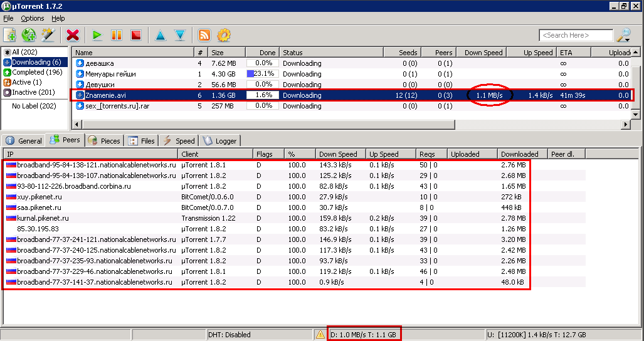Click DHT: Disabled status bar entry
Screen dimensions: 644x341
tap(229, 335)
